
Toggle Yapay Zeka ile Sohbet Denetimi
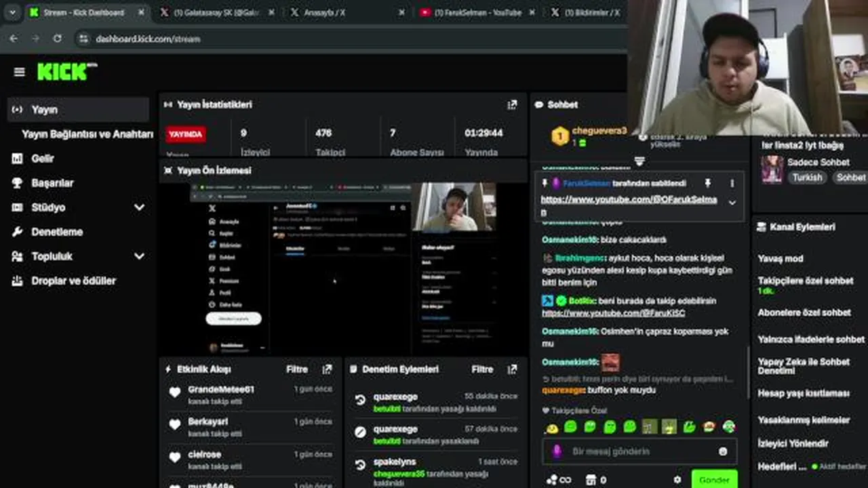[804, 366]
